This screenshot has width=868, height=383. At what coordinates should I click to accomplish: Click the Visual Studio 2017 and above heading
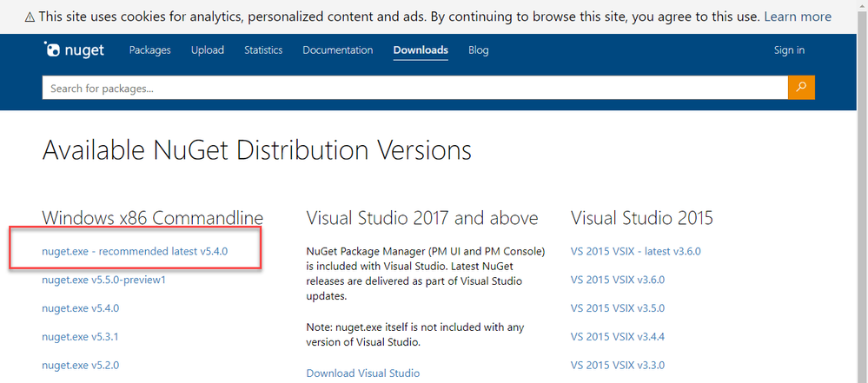(421, 218)
